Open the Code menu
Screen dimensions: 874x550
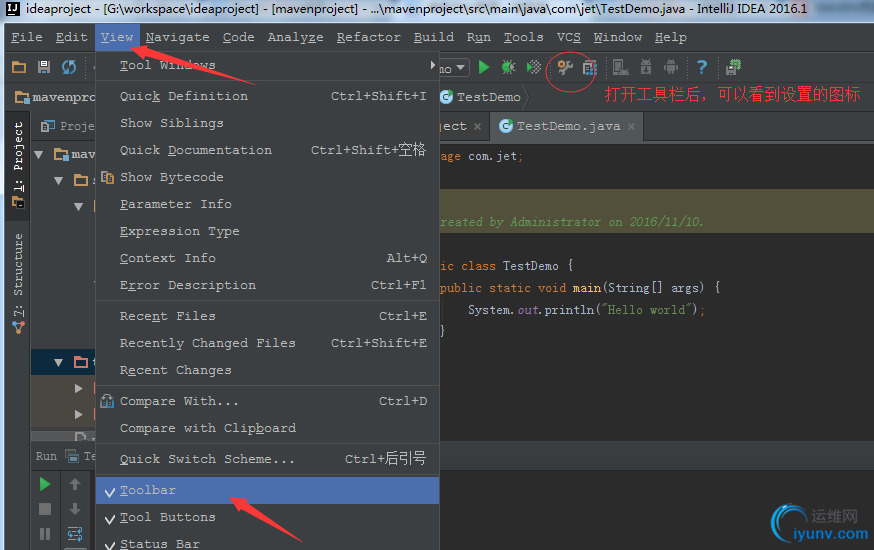click(x=239, y=37)
